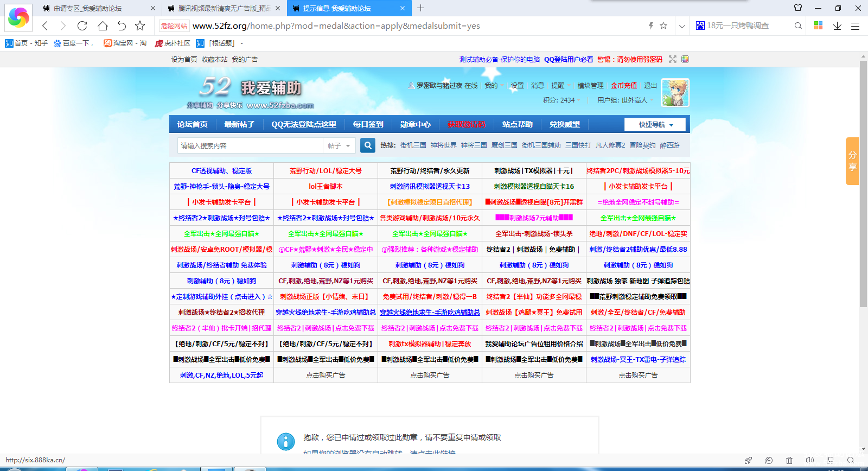Click the Baidu paw search engine icon
This screenshot has height=471, width=868.
[x=700, y=26]
